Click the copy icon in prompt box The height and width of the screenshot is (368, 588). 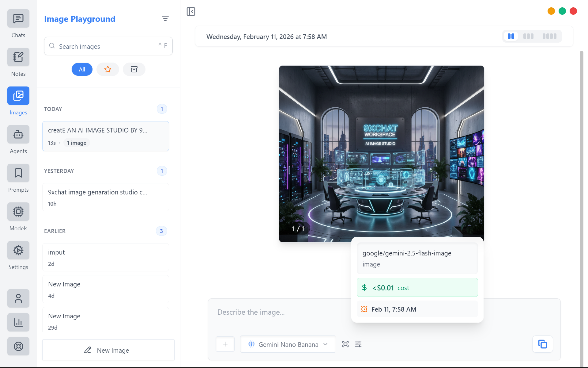(x=542, y=344)
